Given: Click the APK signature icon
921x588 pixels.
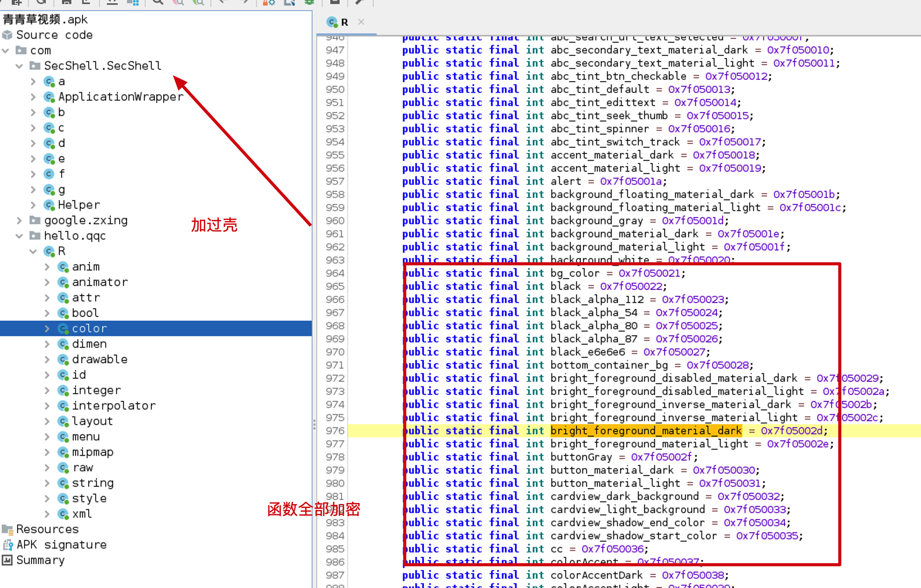Looking at the screenshot, I should tap(7, 545).
